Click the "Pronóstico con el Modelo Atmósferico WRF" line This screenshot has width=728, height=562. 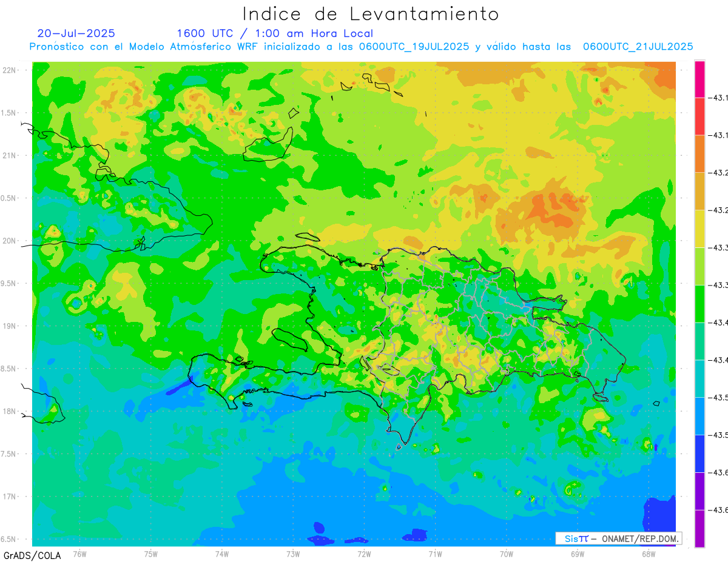pos(362,47)
